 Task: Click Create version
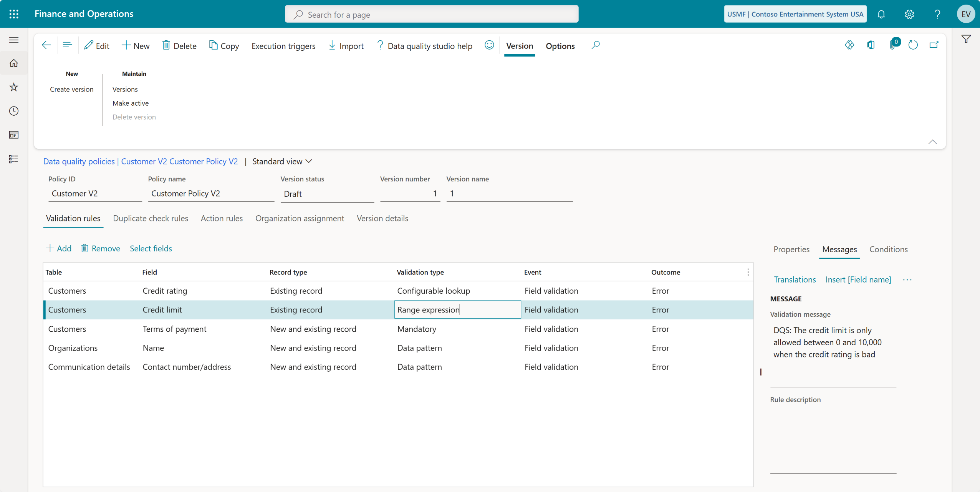point(72,89)
